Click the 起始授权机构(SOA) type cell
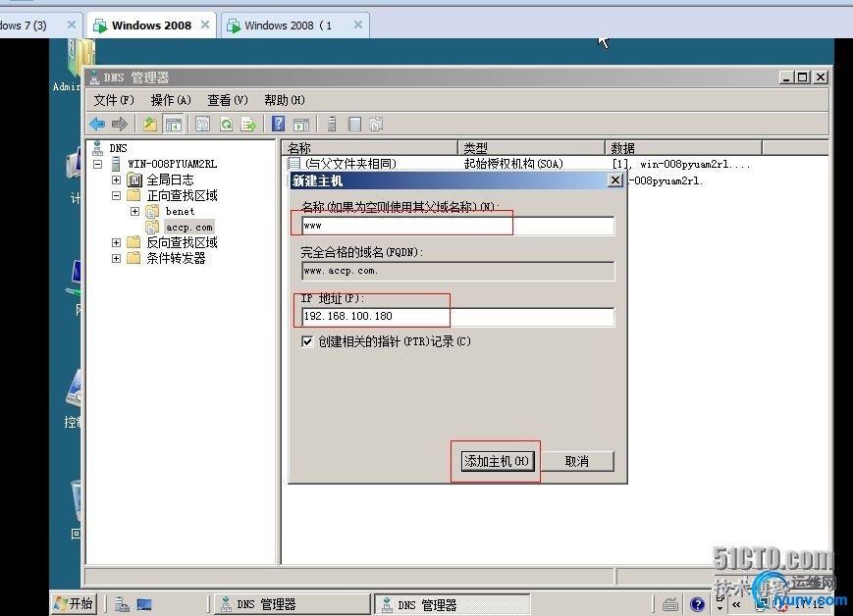Screen dimensions: 853x616 [513, 164]
